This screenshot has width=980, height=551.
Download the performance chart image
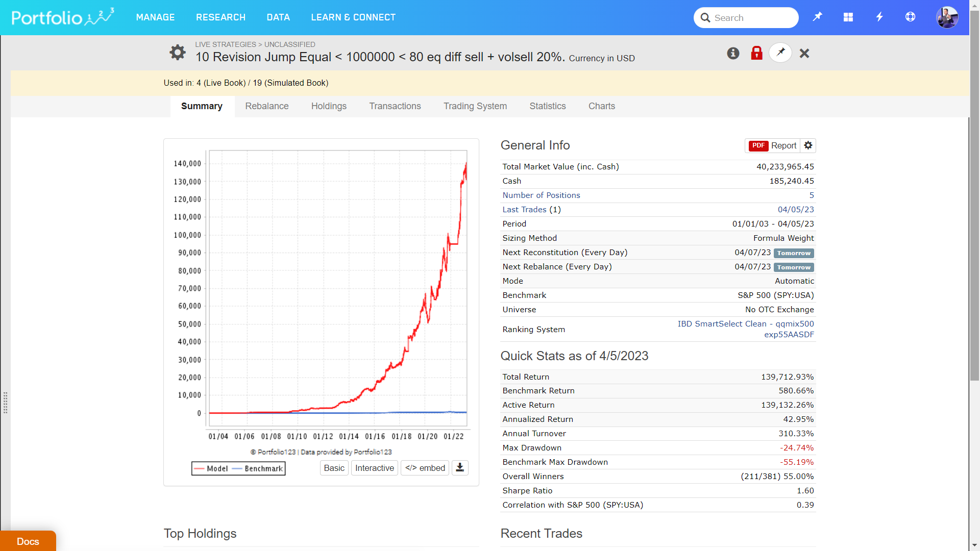point(460,468)
